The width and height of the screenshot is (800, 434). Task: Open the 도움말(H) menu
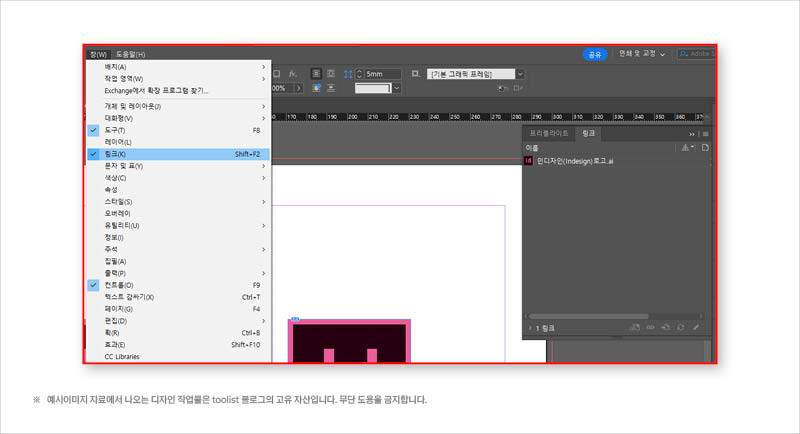pyautogui.click(x=130, y=54)
